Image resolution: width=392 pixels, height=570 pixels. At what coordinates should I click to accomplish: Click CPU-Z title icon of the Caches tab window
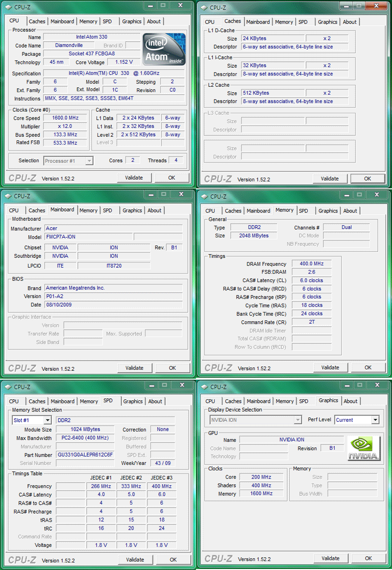tap(204, 7)
